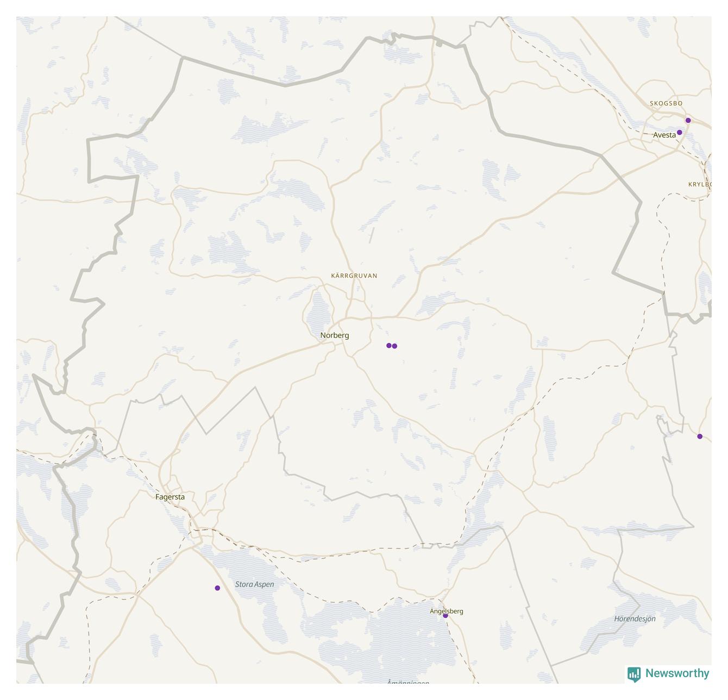Select right purple marker east of Norberg
The width and height of the screenshot is (728, 700).
click(394, 346)
